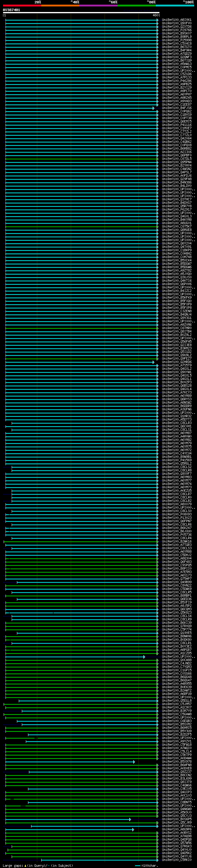Click the cyan =100char. scale legend
197x868 pixels.
146,866
